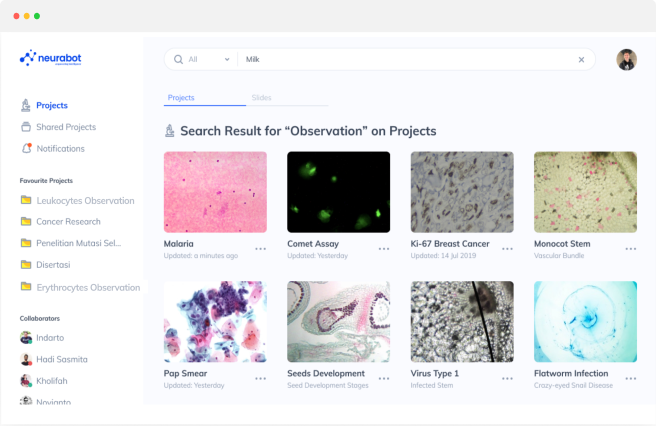Open Erythrocytes Observation favourite project
This screenshot has width=656, height=426.
pyautogui.click(x=88, y=288)
